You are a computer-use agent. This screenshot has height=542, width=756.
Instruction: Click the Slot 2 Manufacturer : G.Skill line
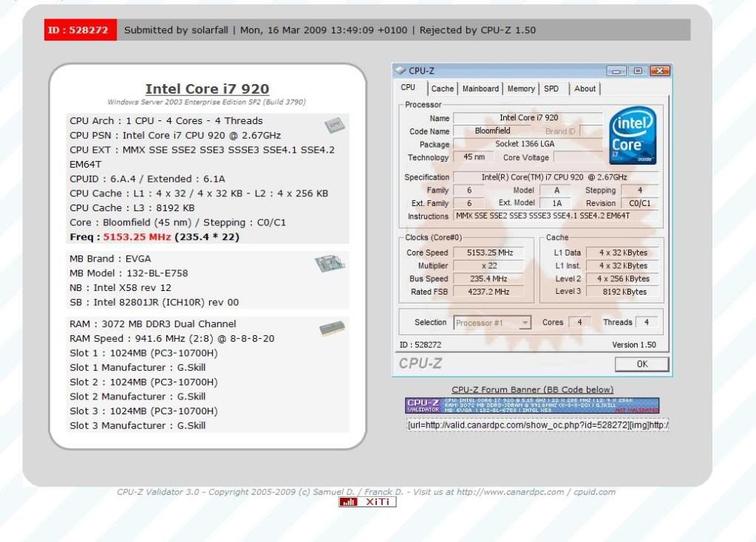pyautogui.click(x=137, y=397)
